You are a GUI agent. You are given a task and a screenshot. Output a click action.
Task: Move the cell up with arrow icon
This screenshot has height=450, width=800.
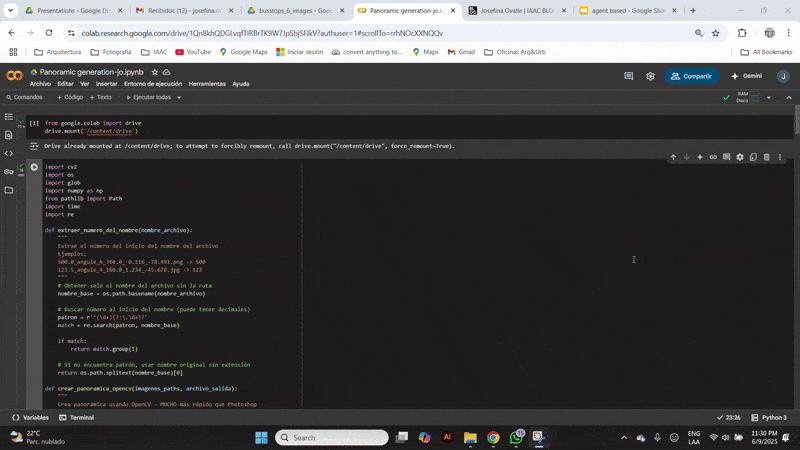click(673, 157)
